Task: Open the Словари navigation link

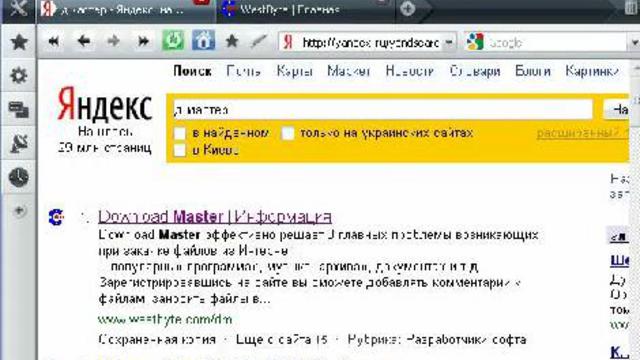Action: pyautogui.click(x=475, y=71)
